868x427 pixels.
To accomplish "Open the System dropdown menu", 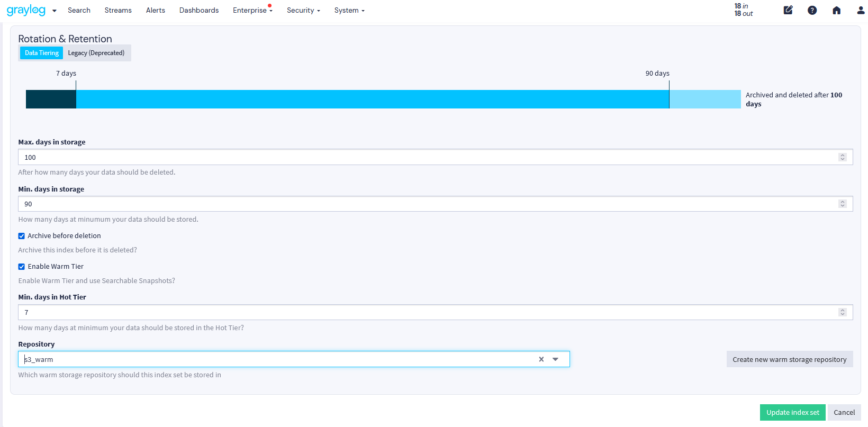I will pyautogui.click(x=349, y=10).
